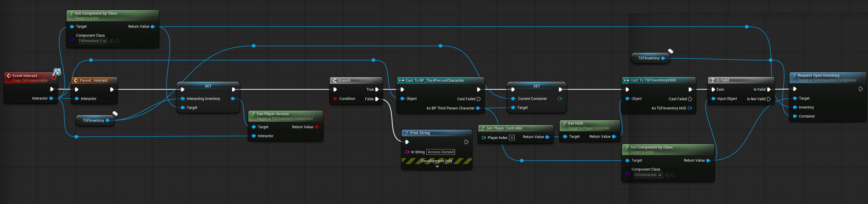Screen dimensions: 868x204
Task: Toggle the red breakpoint marker on Event Interact
Action: [54, 78]
